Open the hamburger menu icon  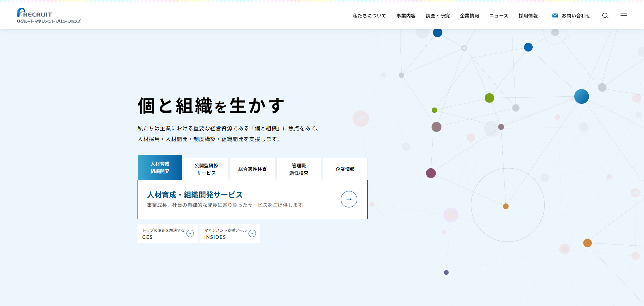click(624, 16)
